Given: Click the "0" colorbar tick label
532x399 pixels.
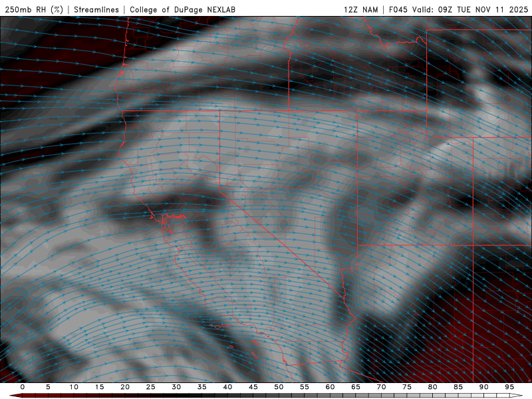Looking at the screenshot, I should click(x=23, y=387).
